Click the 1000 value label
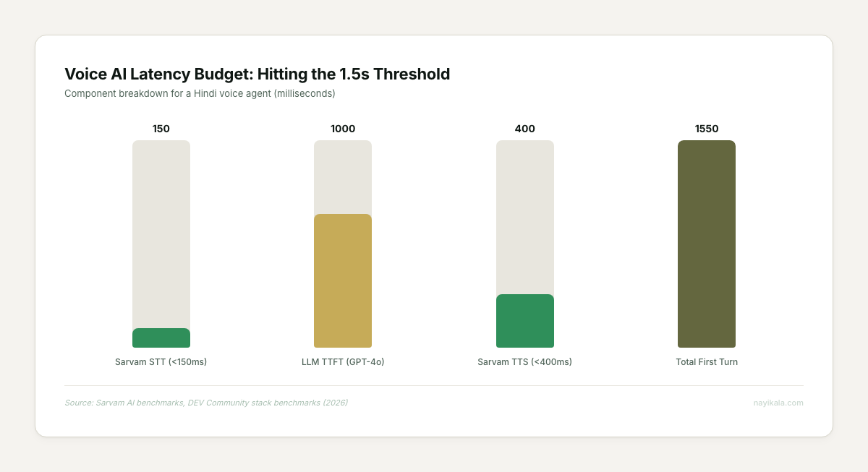This screenshot has height=472, width=868. tap(343, 129)
